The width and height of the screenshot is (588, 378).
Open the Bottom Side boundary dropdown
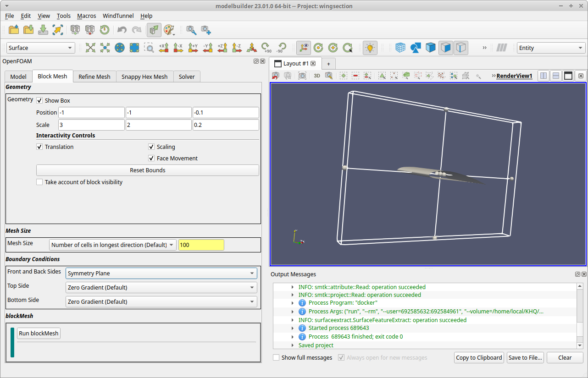click(161, 301)
